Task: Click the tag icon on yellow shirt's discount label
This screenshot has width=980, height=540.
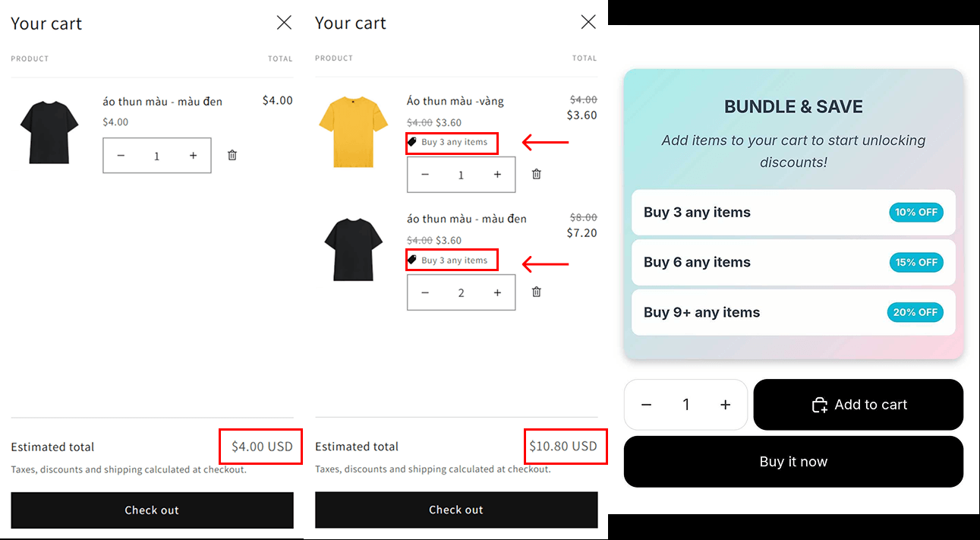Action: pos(412,143)
